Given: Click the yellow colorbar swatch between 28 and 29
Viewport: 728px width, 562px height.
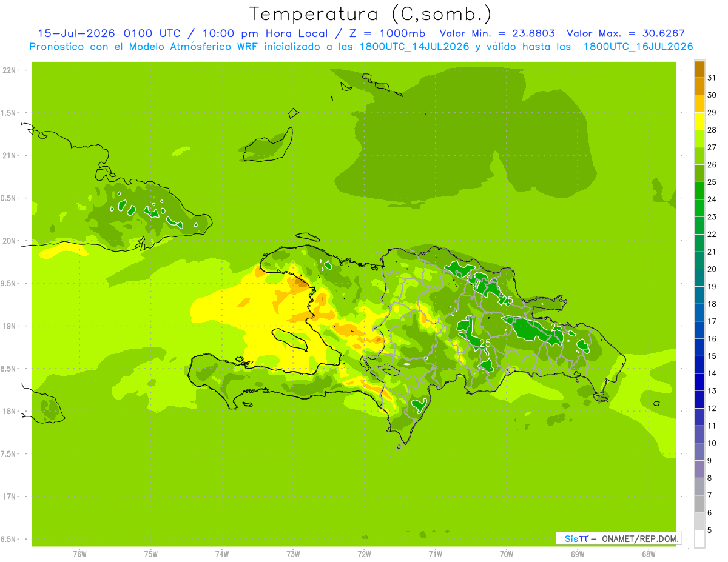Looking at the screenshot, I should point(699,121).
